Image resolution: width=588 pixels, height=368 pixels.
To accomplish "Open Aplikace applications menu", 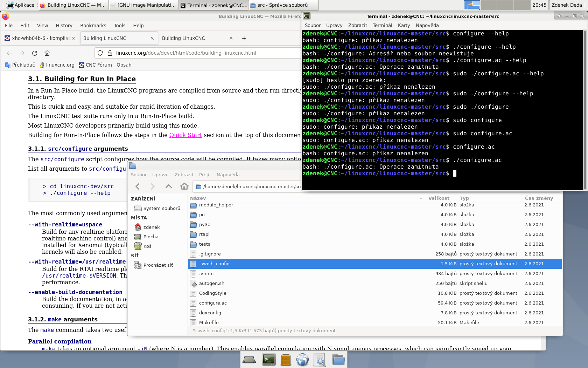I will point(20,5).
